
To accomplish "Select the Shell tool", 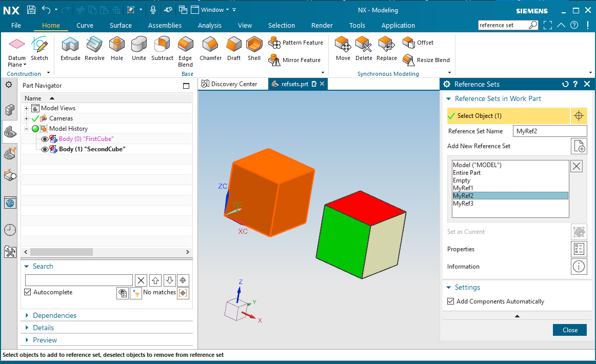I will pyautogui.click(x=254, y=49).
